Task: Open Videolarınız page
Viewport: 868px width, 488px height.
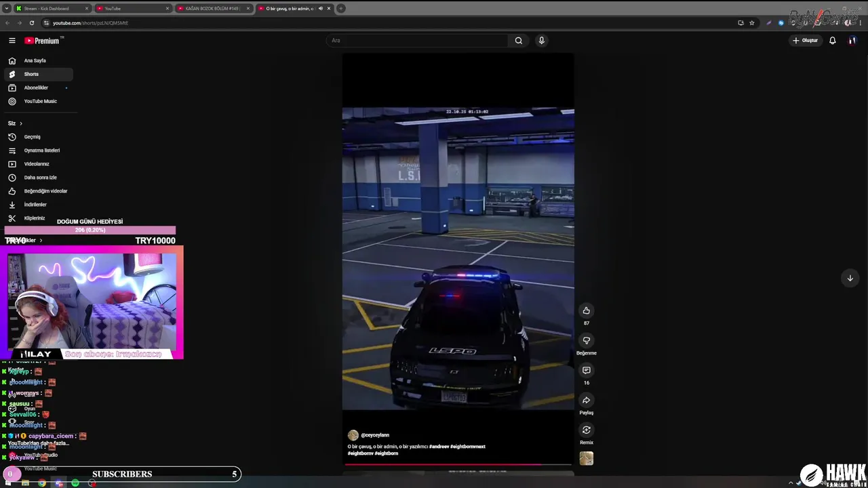Action: pyautogui.click(x=38, y=164)
